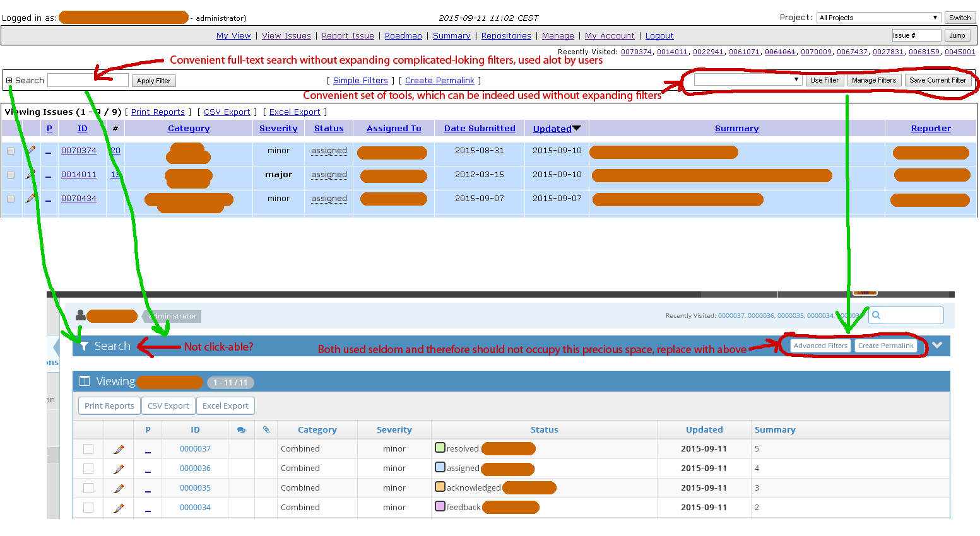Expand filters with plus icon beside Search
Image resolution: width=980 pixels, height=536 pixels.
tap(9, 81)
